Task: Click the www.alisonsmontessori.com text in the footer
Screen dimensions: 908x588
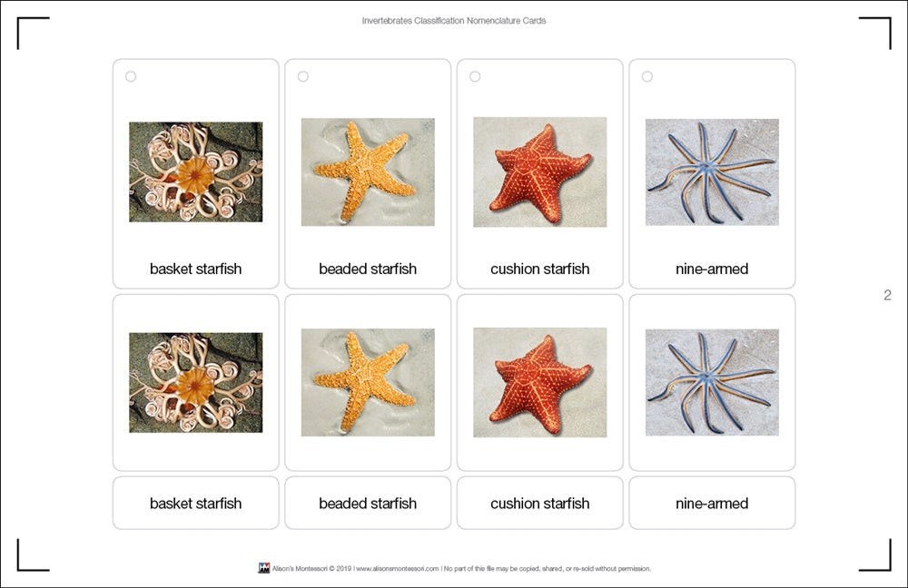Action: pyautogui.click(x=398, y=569)
